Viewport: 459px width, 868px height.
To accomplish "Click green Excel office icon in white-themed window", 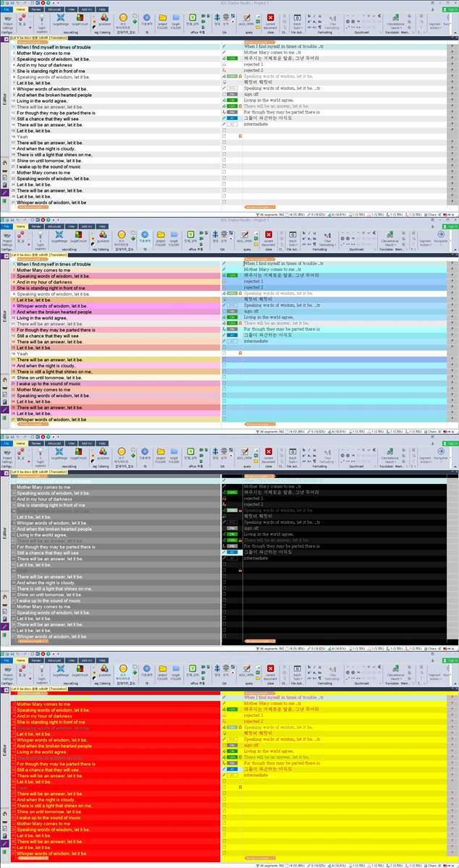I will pos(192,20).
